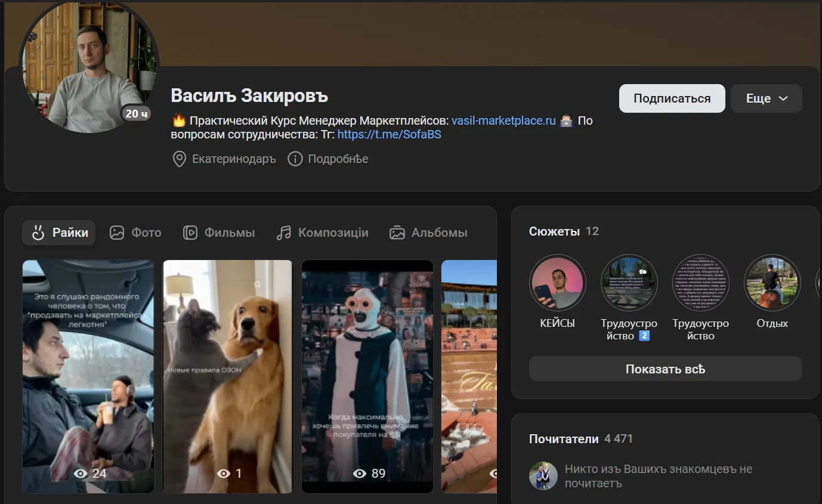822x504 pixels.
Task: Click Показать всѣ stories button
Action: pyautogui.click(x=665, y=369)
